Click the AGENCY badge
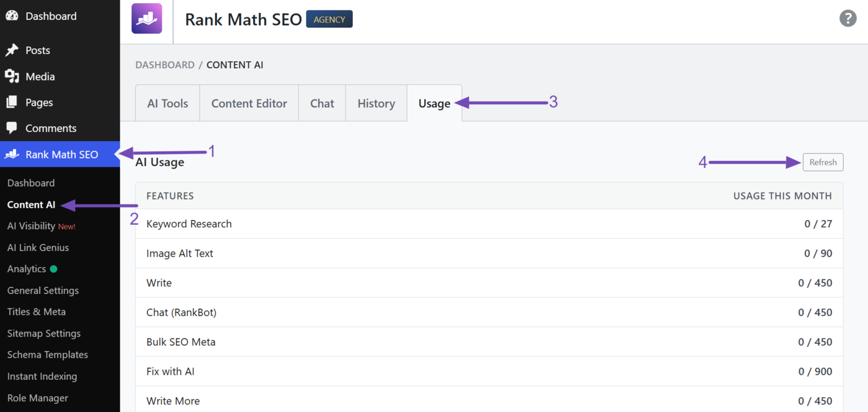Image resolution: width=868 pixels, height=412 pixels. 329,19
